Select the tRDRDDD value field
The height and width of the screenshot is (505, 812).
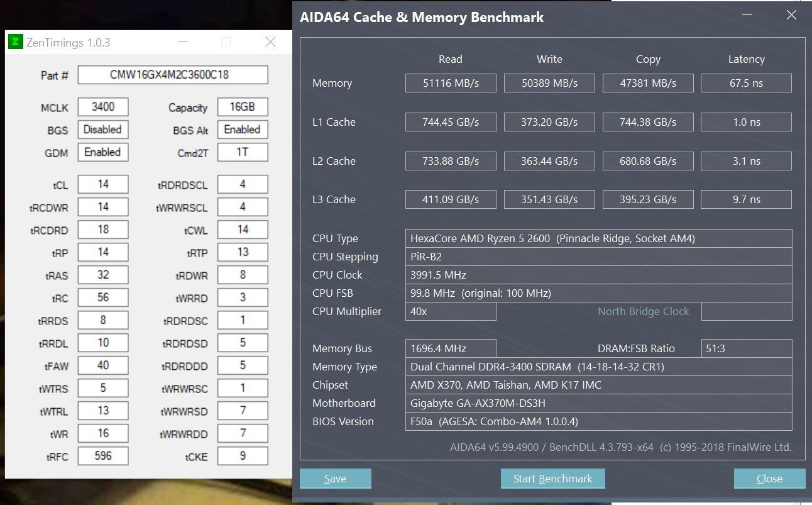click(x=243, y=365)
